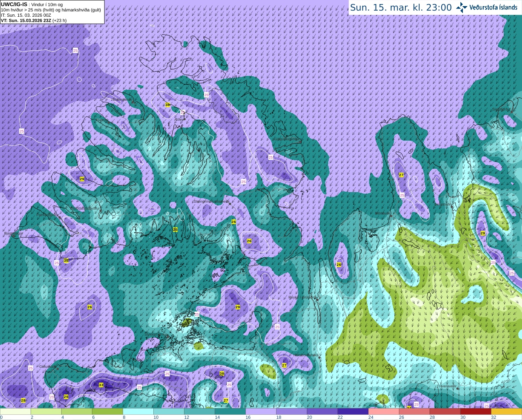The width and height of the screenshot is (522, 420).
Task: Click the white 25 contour label near Gjögurflugvöllur
Action: click(271, 157)
